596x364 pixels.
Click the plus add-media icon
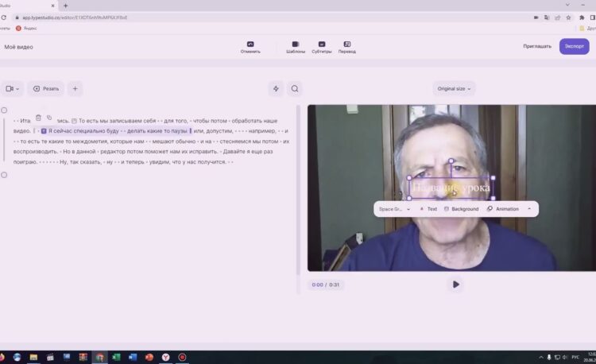(x=74, y=89)
